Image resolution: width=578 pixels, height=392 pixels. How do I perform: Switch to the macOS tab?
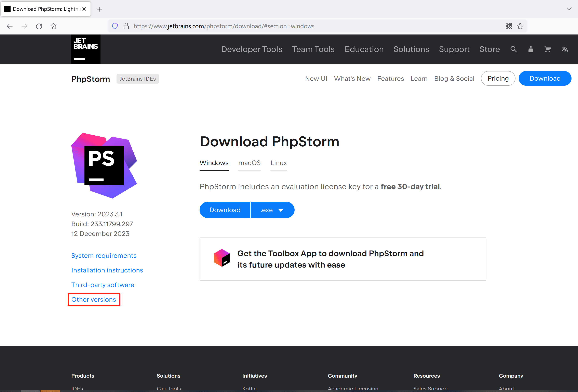point(250,163)
